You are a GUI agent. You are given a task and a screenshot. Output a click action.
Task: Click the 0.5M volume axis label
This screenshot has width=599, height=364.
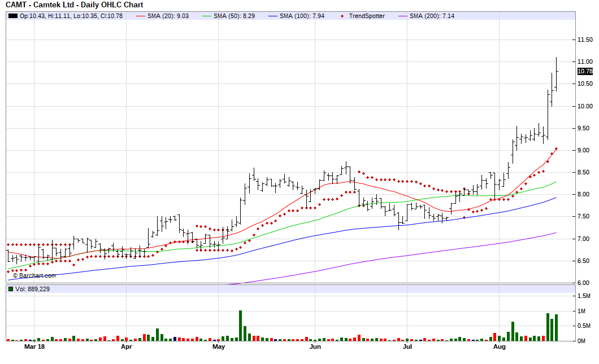pyautogui.click(x=584, y=326)
